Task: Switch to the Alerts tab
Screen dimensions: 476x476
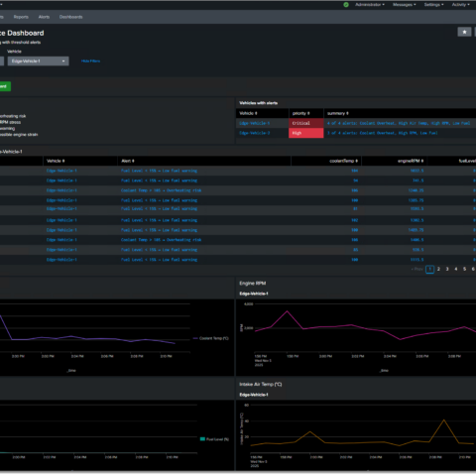Action: (44, 17)
